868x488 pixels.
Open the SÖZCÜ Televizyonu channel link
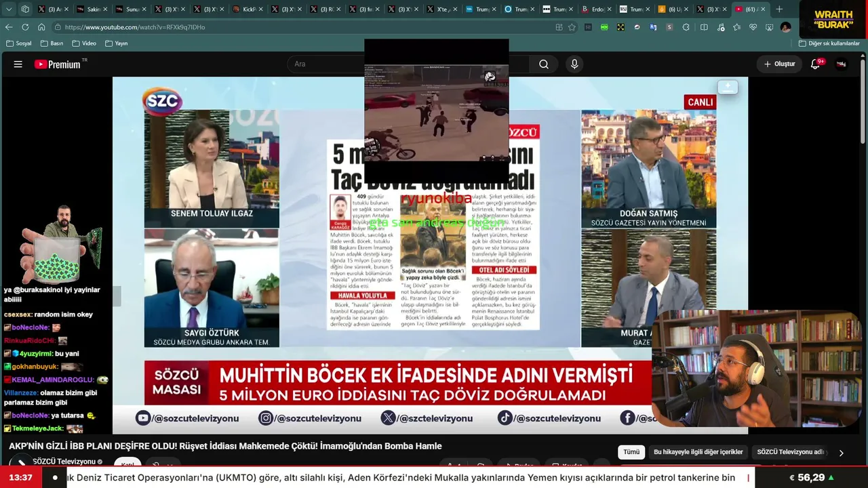(64, 462)
